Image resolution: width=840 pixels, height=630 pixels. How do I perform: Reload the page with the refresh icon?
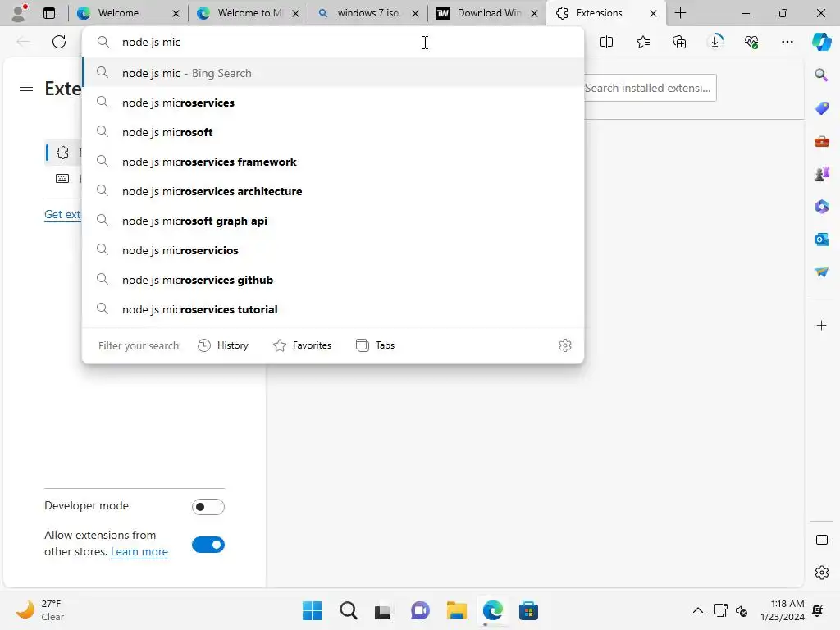[x=59, y=42]
